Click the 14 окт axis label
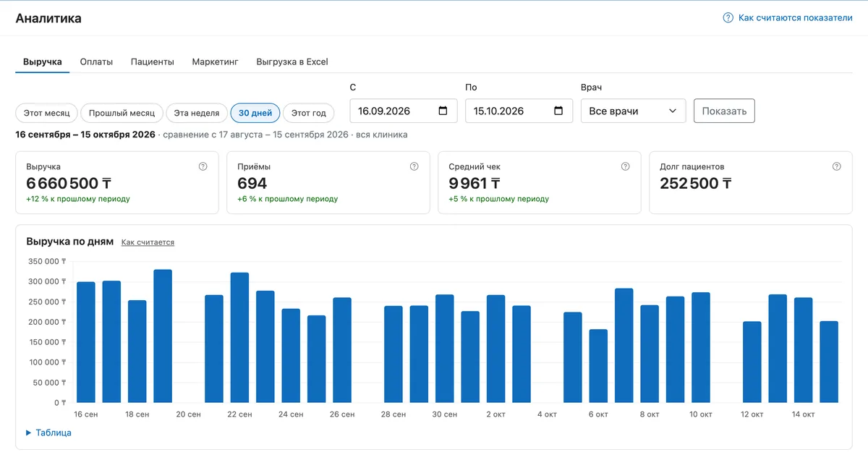The image size is (868, 460). click(803, 414)
